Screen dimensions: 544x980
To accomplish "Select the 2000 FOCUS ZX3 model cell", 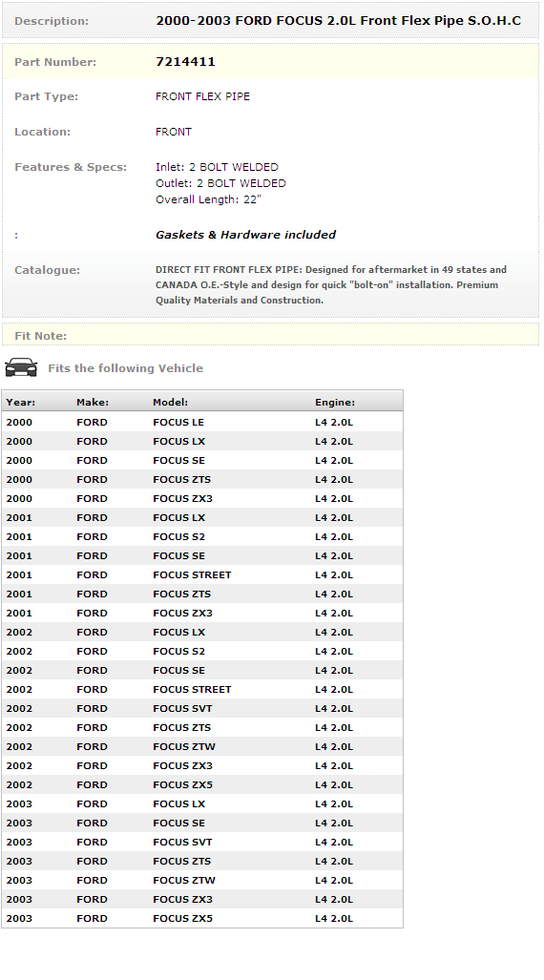I will [182, 498].
